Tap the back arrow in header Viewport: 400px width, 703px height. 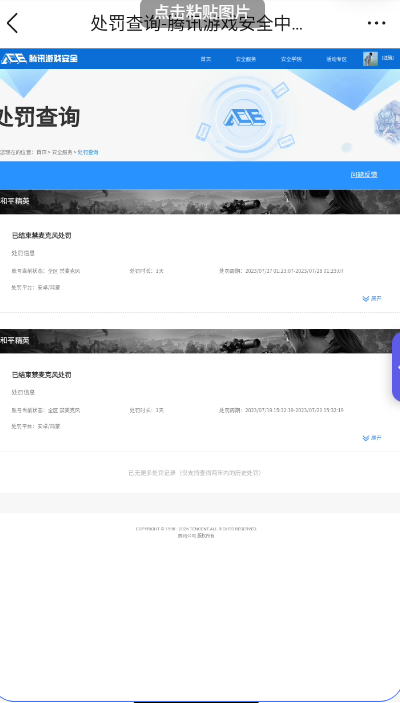tap(13, 23)
